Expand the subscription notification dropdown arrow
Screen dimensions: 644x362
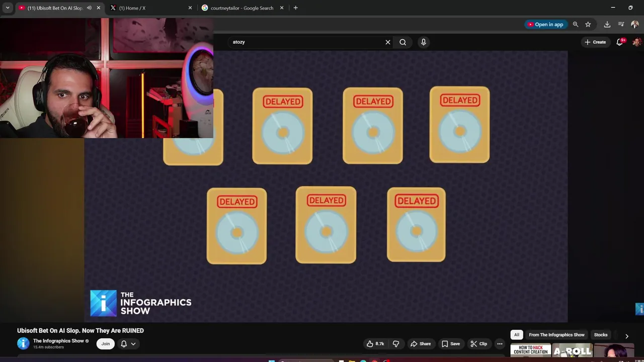133,344
